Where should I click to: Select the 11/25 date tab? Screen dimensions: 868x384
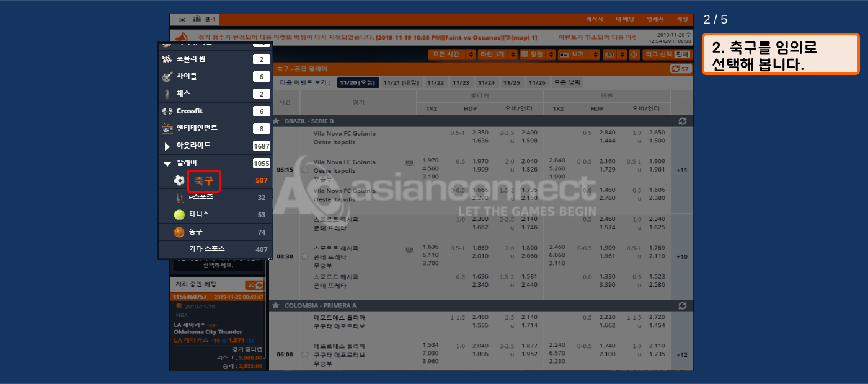[511, 82]
